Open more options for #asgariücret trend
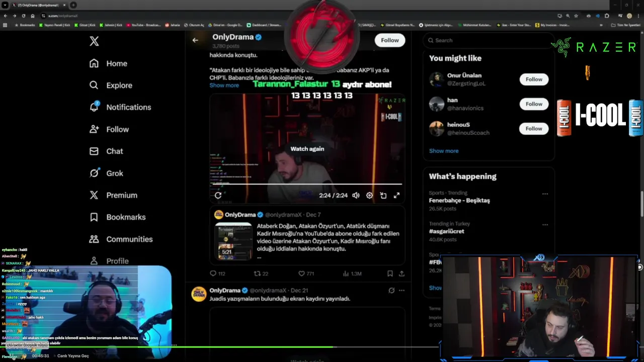Viewport: 644px width, 362px height. click(545, 225)
